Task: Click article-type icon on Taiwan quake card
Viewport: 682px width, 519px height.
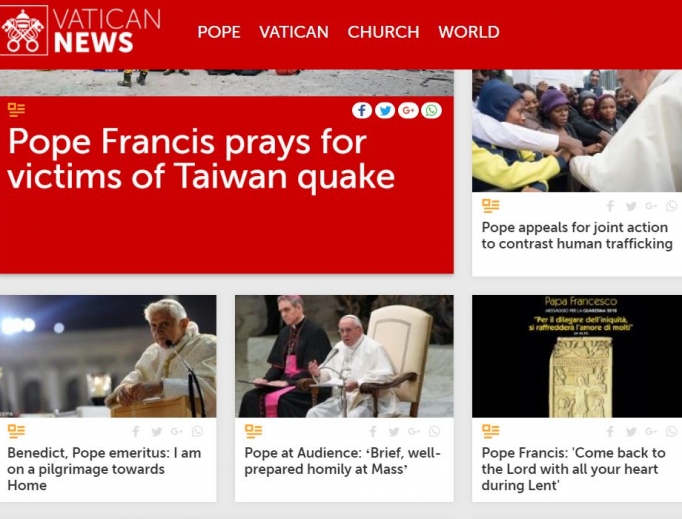Action: (17, 110)
